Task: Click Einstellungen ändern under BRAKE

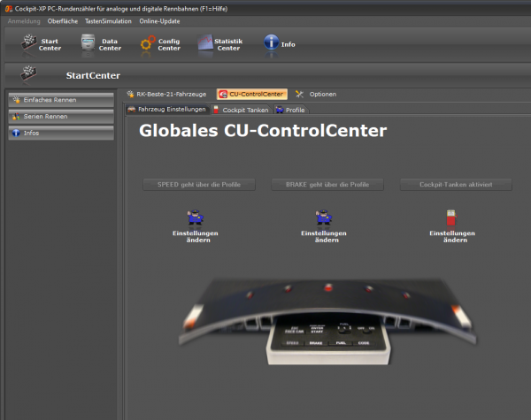Action: (324, 237)
